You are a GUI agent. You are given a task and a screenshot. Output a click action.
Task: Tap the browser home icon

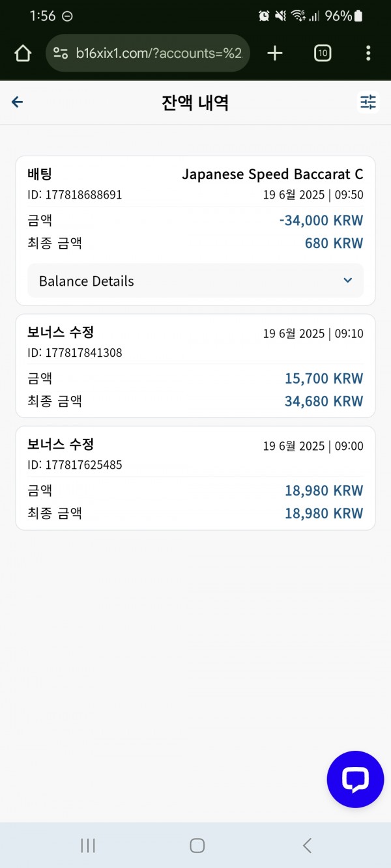(23, 53)
